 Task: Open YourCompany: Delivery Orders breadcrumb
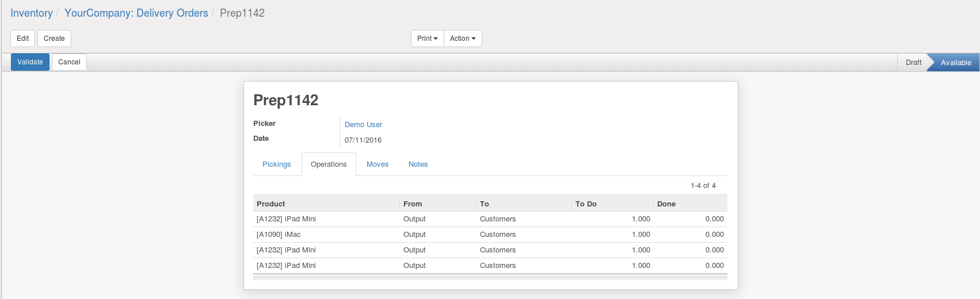pyautogui.click(x=136, y=13)
